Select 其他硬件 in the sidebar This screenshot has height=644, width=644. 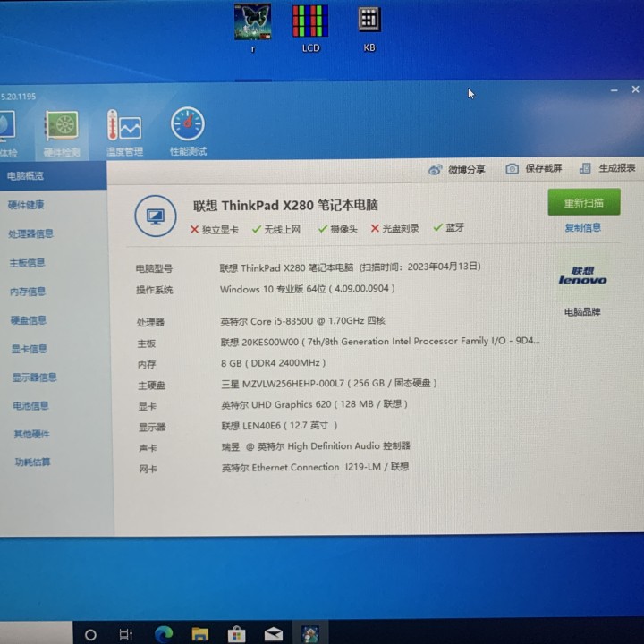pyautogui.click(x=31, y=434)
